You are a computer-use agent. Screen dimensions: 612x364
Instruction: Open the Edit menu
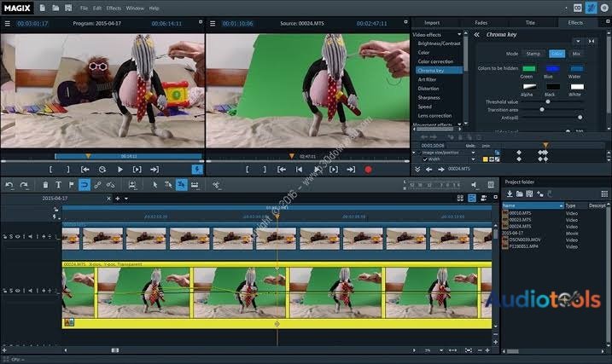[97, 9]
